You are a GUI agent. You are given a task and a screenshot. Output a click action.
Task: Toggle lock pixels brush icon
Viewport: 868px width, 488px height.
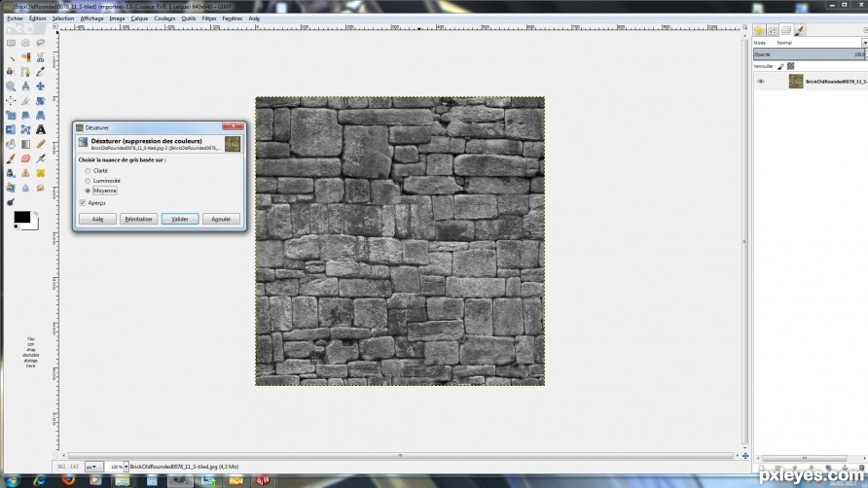click(780, 66)
